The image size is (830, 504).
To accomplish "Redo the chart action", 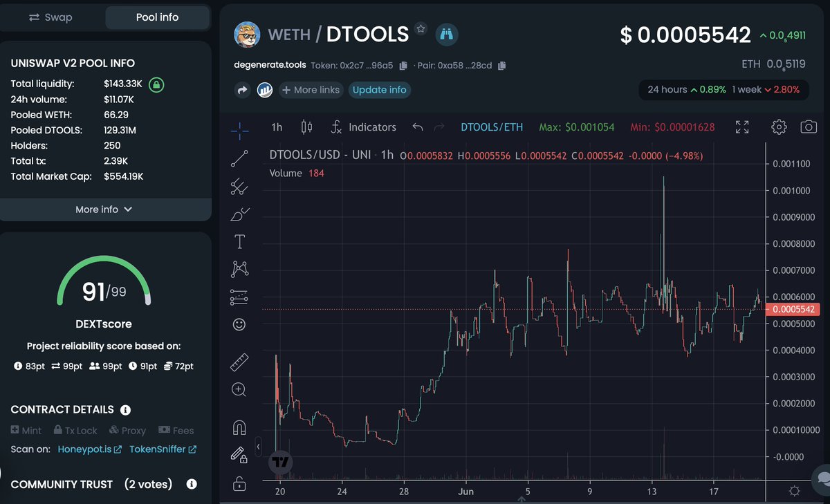I will click(439, 127).
